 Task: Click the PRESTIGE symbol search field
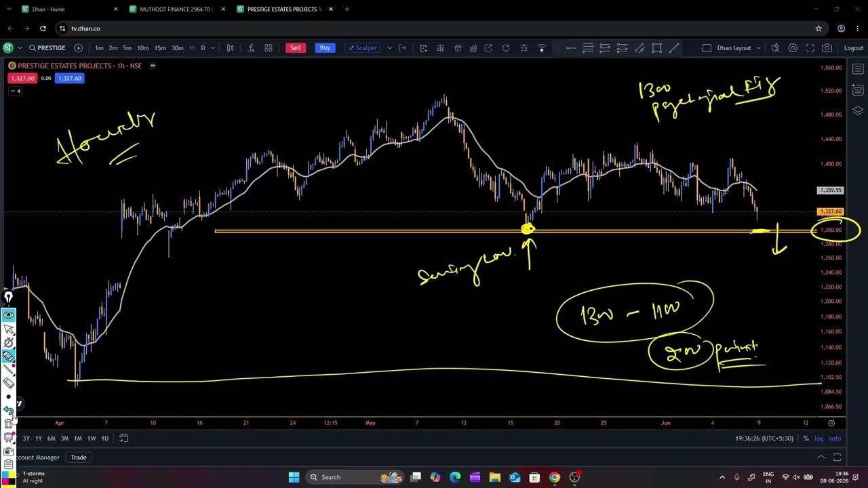coord(47,48)
